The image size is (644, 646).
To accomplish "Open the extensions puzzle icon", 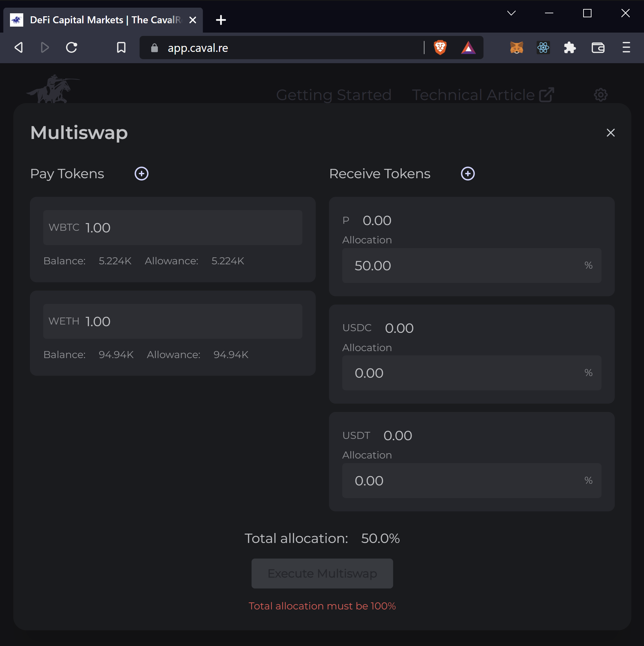I will coord(570,48).
